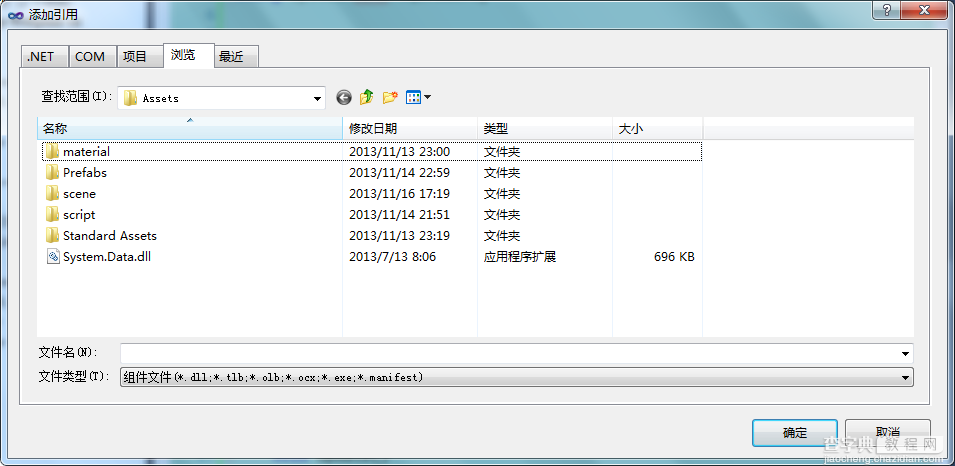Image resolution: width=955 pixels, height=466 pixels.
Task: Click the System.Data.dll file icon
Action: coord(53,256)
